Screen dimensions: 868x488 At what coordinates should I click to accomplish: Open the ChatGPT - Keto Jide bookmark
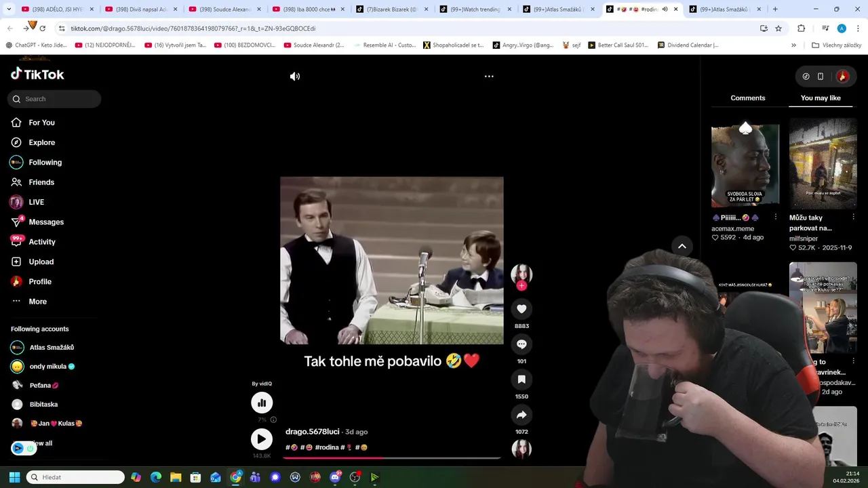(36, 45)
